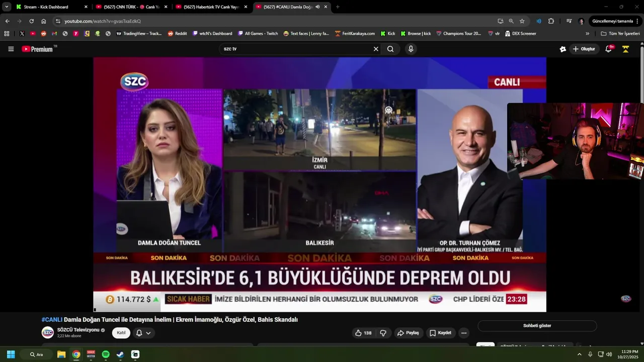Open the X bookmark
This screenshot has width=644, height=362.
pos(22,34)
